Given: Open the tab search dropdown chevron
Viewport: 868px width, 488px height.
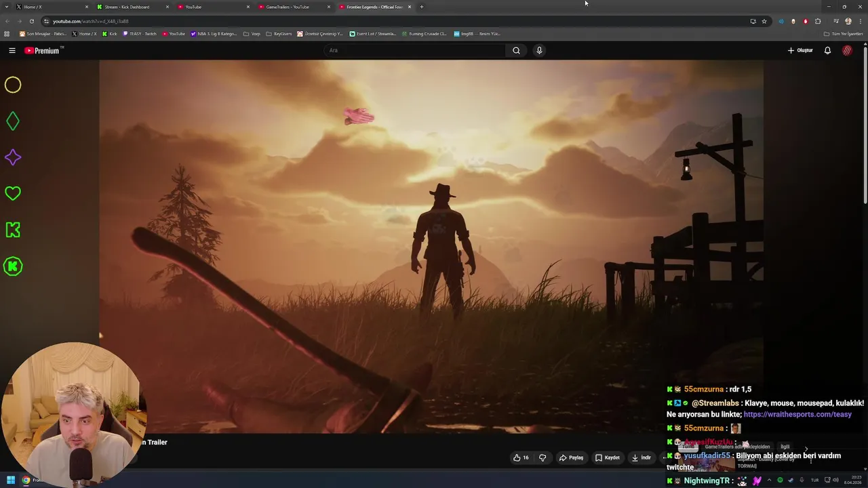Looking at the screenshot, I should (6, 7).
